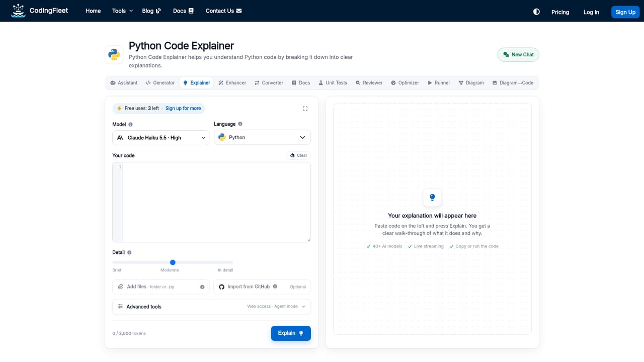This screenshot has height=362, width=644.
Task: Click the Import from GitHub info icon
Action: click(275, 287)
